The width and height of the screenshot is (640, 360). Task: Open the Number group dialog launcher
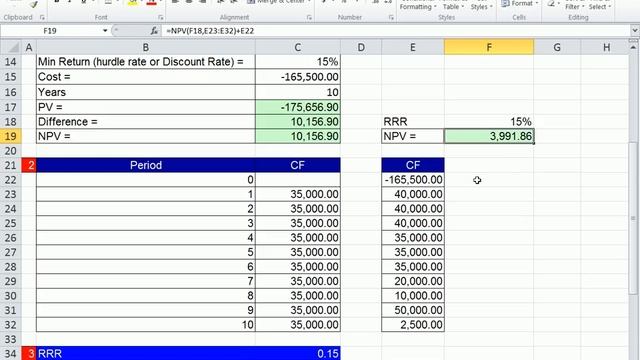(x=391, y=18)
